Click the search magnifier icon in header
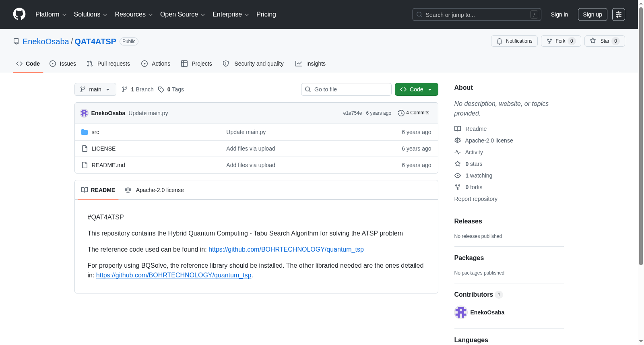 click(419, 14)
